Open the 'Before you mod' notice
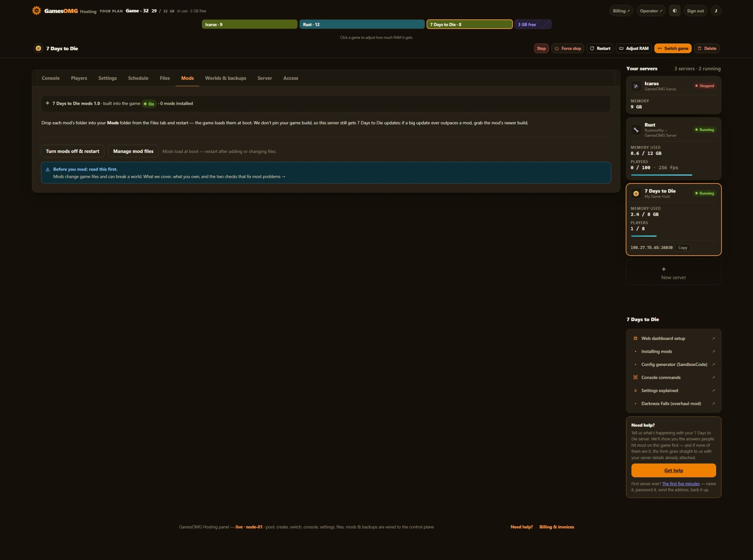 tap(326, 173)
